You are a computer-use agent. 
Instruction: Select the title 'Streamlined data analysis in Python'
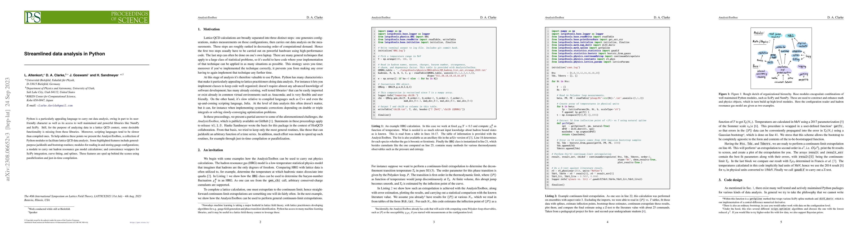[x=64, y=54]
